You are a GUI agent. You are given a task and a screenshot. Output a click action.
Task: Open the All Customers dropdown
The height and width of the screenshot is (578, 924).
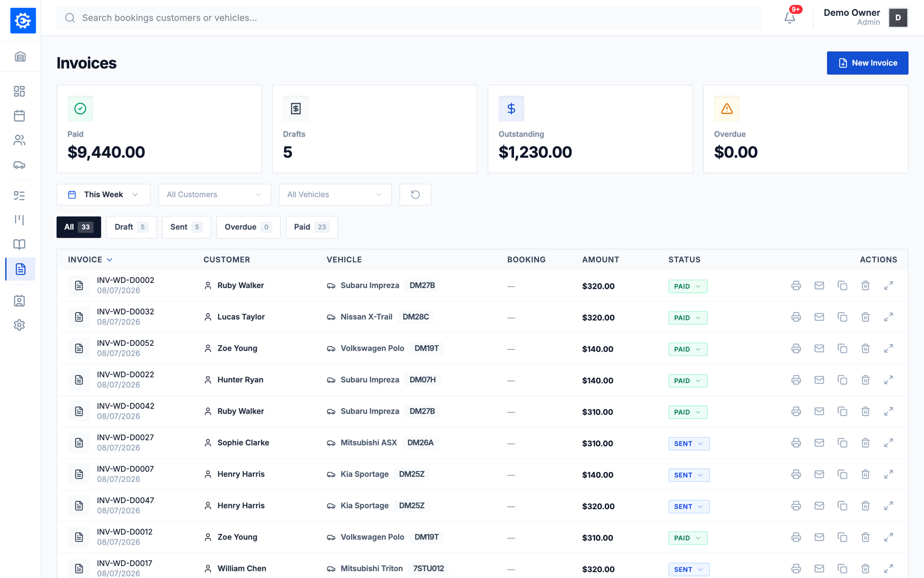[x=214, y=194]
